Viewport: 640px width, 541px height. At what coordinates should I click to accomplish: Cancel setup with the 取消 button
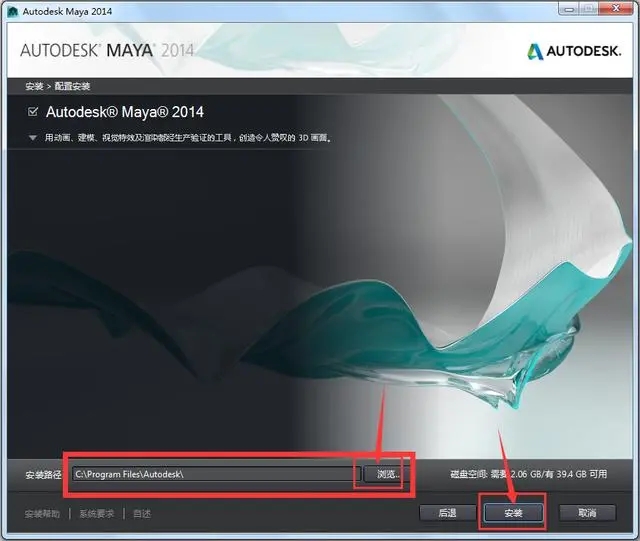(587, 513)
